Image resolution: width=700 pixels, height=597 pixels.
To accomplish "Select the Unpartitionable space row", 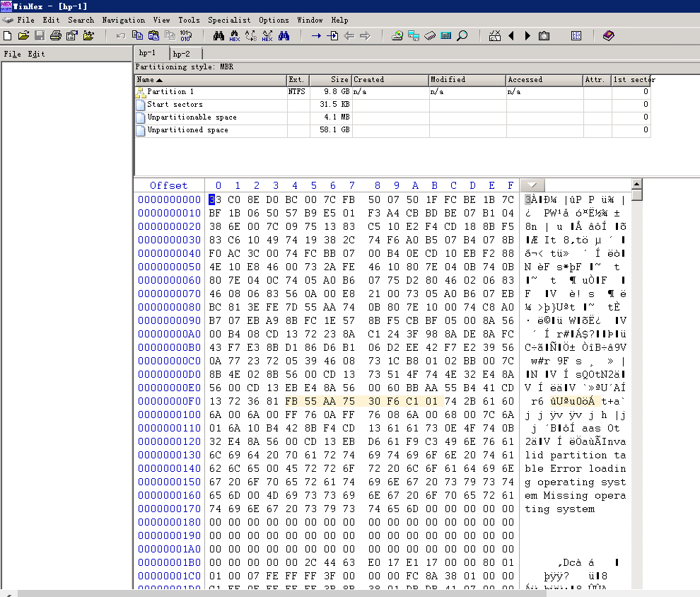I will 392,117.
